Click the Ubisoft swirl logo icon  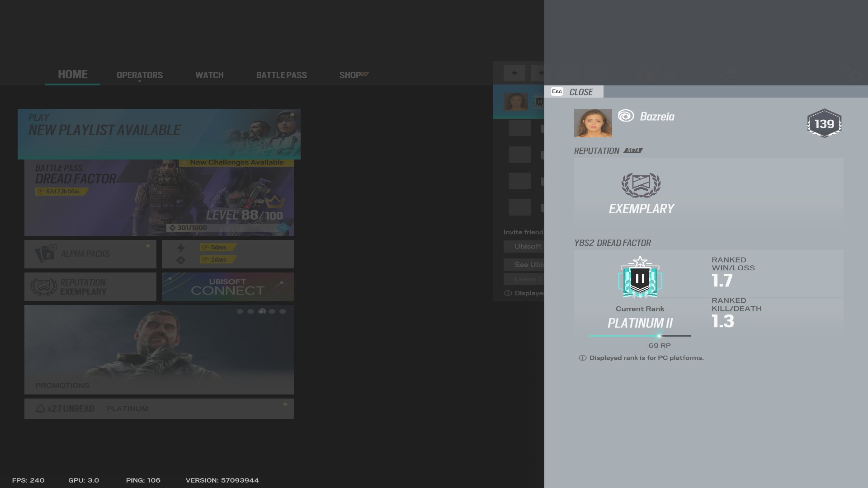[x=626, y=116]
